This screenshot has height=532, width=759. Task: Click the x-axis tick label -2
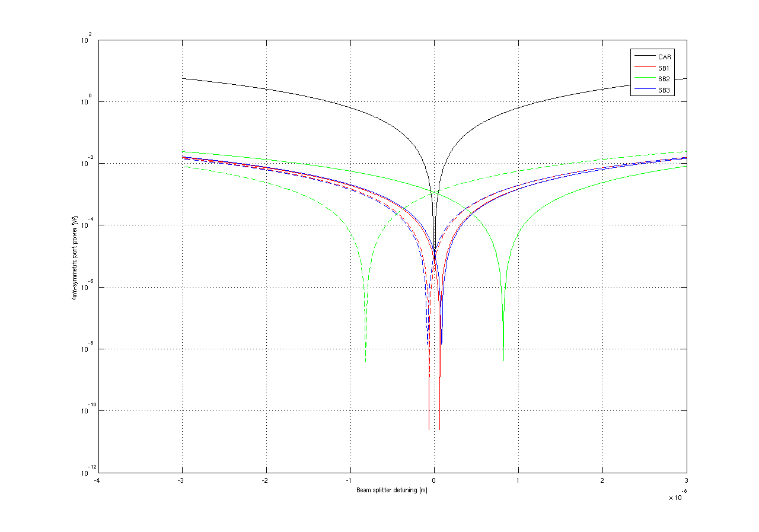pos(266,481)
